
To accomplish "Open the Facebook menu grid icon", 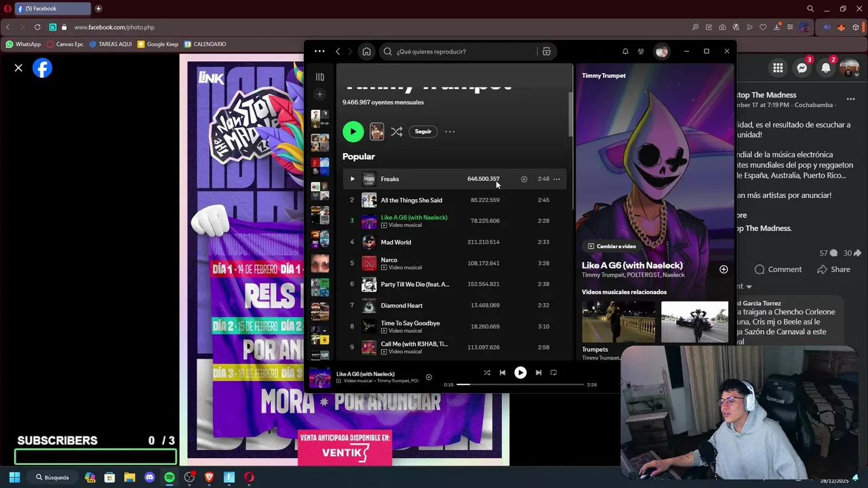I will (x=778, y=68).
